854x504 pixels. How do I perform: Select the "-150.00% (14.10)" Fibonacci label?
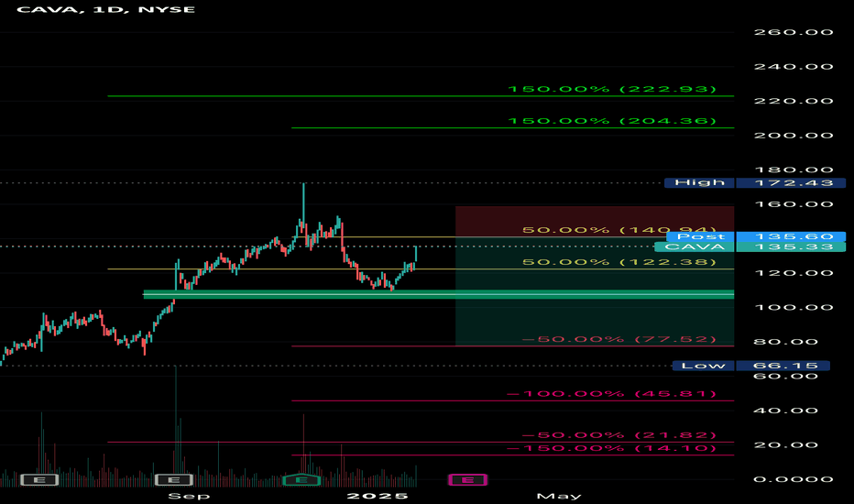click(x=611, y=448)
